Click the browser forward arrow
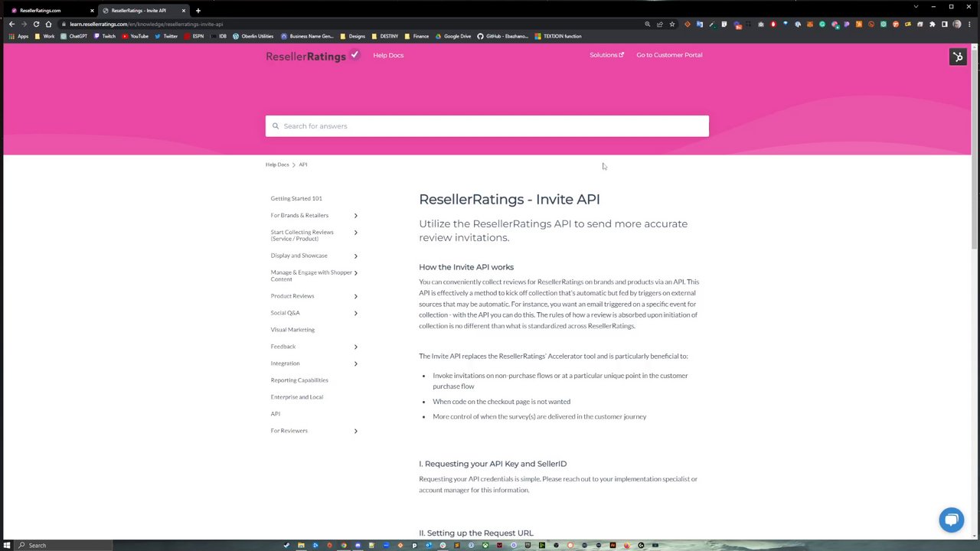 [x=24, y=24]
